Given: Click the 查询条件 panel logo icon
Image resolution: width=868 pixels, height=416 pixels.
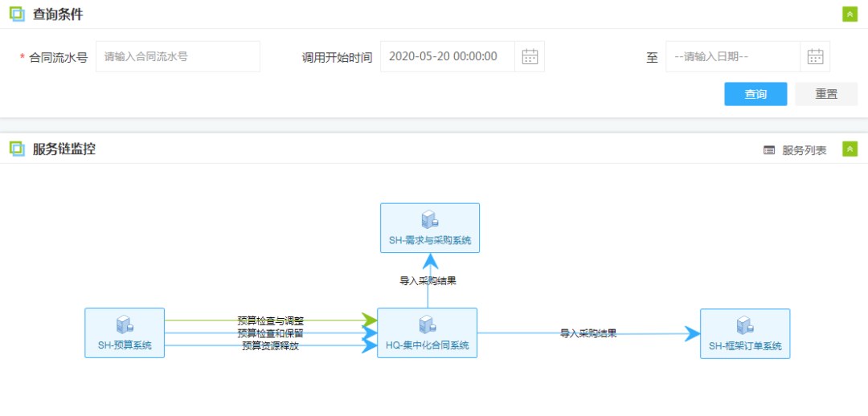Looking at the screenshot, I should click(x=18, y=14).
